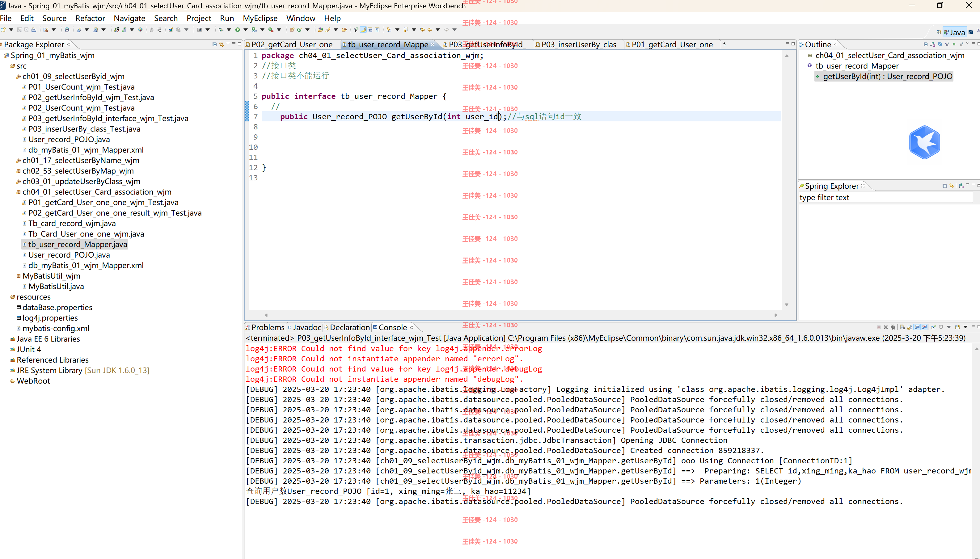Click the capture screenshot camera icon
This screenshot has width=980, height=559.
[x=199, y=30]
